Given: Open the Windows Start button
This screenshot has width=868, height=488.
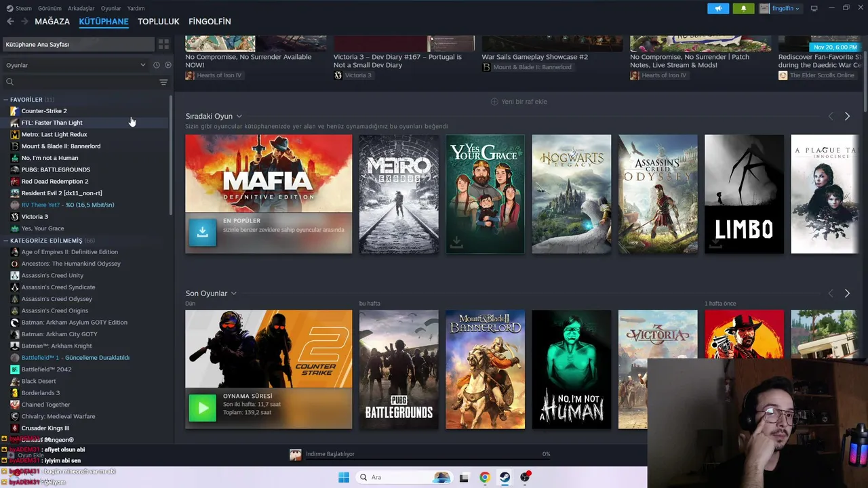Looking at the screenshot, I should click(344, 477).
